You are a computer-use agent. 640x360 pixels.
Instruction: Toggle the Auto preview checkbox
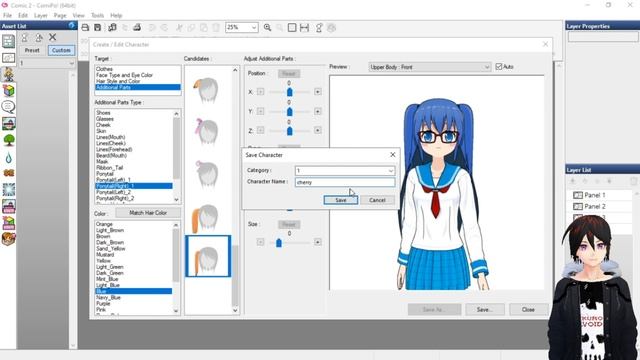tap(499, 67)
